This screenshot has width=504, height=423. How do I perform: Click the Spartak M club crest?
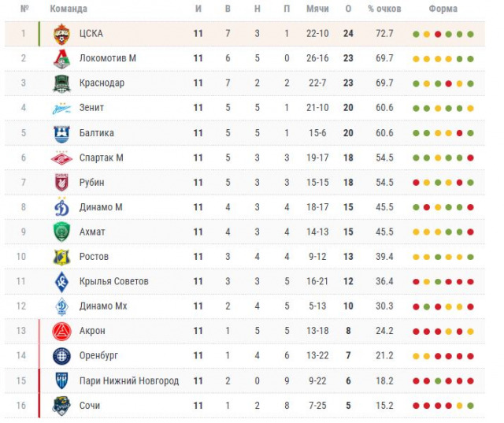[x=62, y=158]
